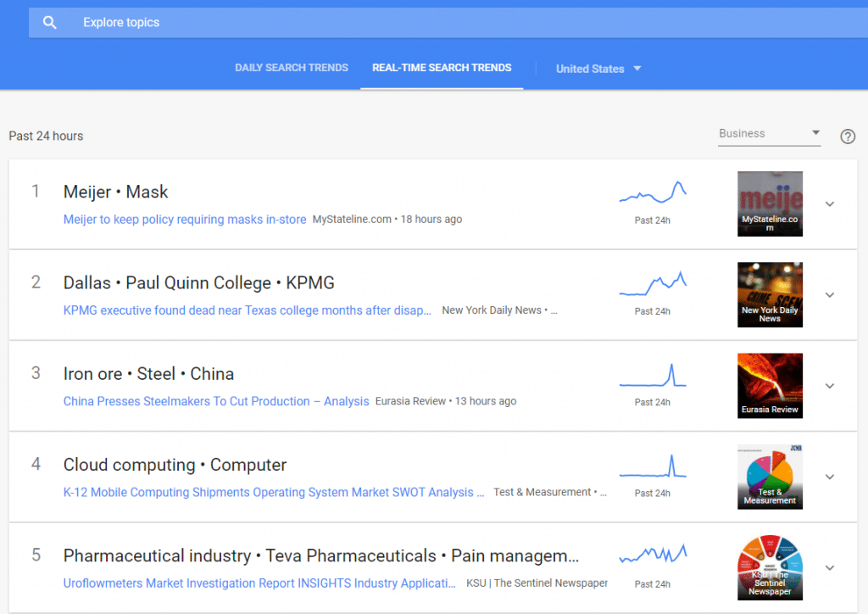
Task: Open K-12 Mobile Computing Shipments article
Action: 274,492
